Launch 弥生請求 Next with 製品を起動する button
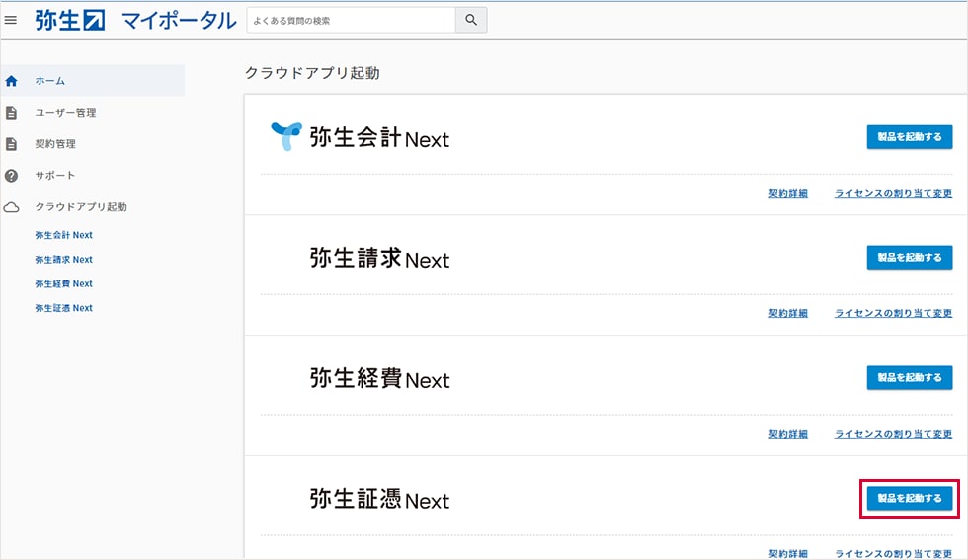968x560 pixels. [x=909, y=257]
